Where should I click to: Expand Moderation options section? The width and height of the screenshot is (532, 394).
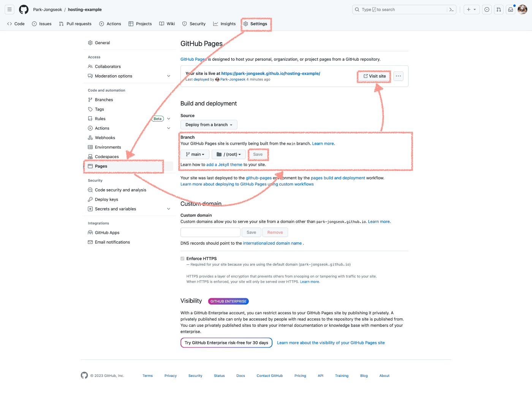[128, 76]
